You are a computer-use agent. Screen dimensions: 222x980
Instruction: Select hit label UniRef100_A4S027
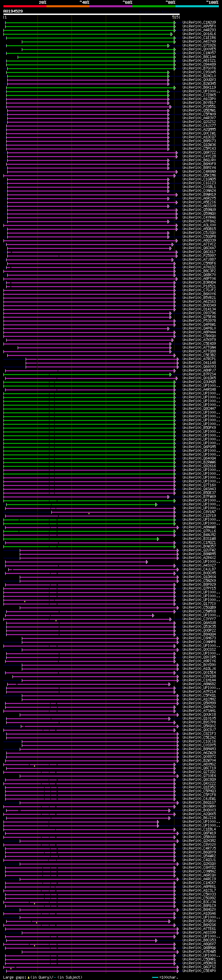(199, 566)
